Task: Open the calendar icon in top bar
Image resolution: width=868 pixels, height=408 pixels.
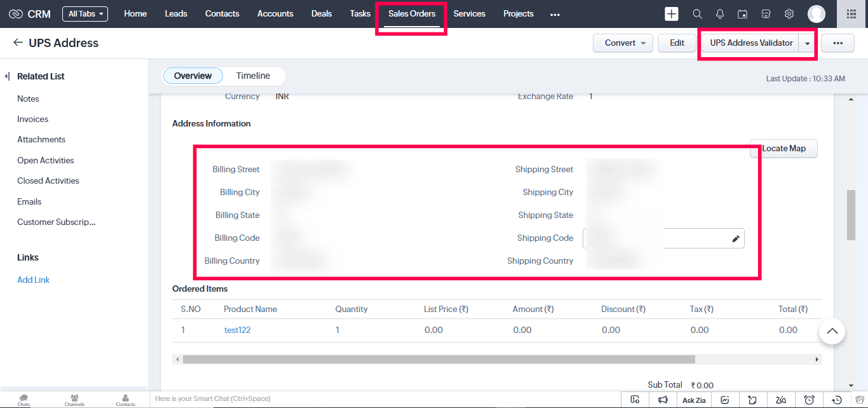Action: (742, 14)
